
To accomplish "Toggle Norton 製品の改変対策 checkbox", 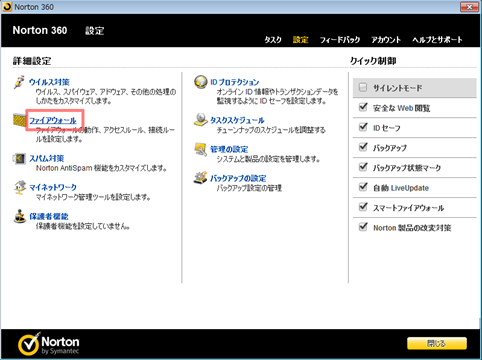I will [x=363, y=227].
